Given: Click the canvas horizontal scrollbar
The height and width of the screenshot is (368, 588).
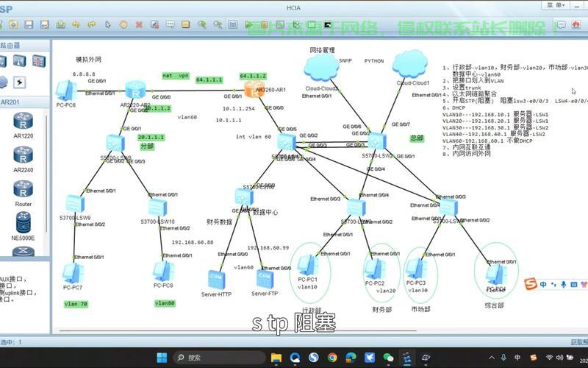Looking at the screenshot, I should tap(238, 330).
